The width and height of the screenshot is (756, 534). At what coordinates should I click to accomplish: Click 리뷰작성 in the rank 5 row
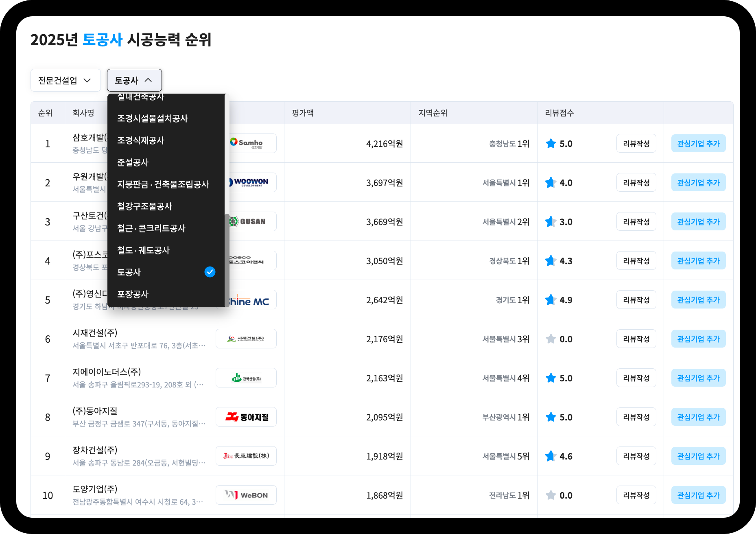tap(636, 300)
